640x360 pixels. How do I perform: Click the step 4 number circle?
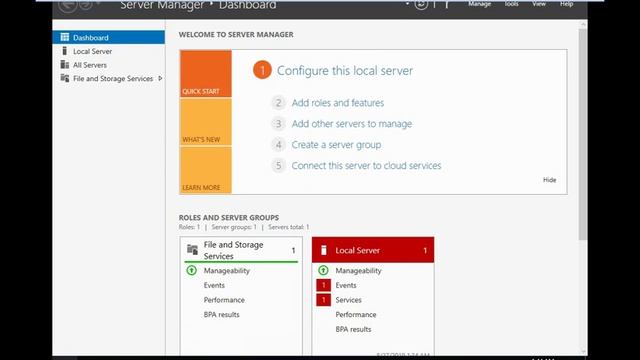point(278,144)
